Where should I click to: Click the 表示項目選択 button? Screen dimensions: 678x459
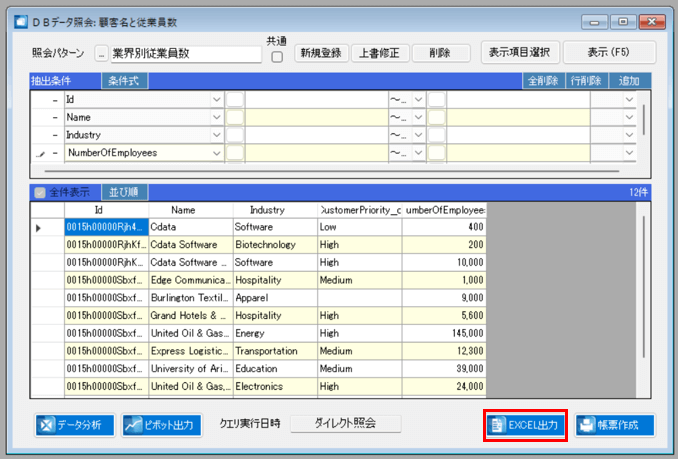click(520, 53)
